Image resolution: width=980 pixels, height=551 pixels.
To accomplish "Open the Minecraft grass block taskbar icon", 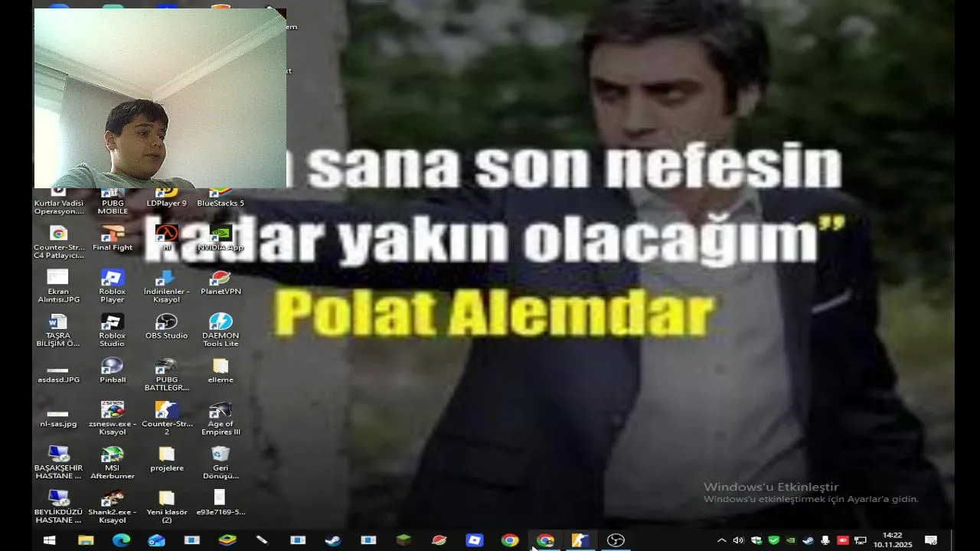I will (403, 540).
